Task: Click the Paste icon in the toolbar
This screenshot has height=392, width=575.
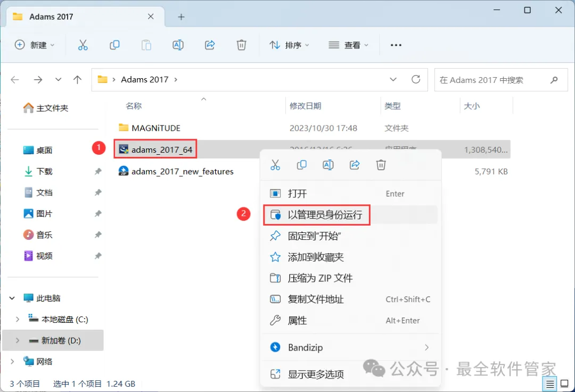Action: coord(146,45)
